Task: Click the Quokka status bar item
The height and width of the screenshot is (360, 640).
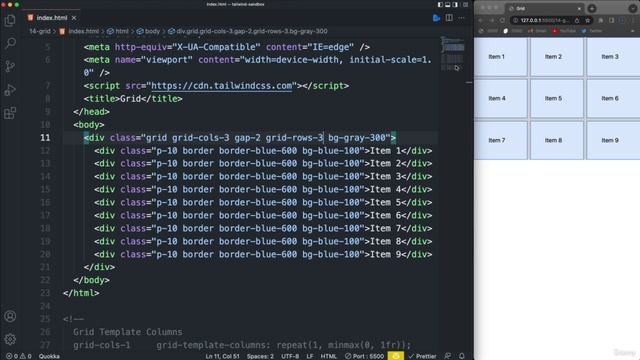Action: (x=49, y=356)
